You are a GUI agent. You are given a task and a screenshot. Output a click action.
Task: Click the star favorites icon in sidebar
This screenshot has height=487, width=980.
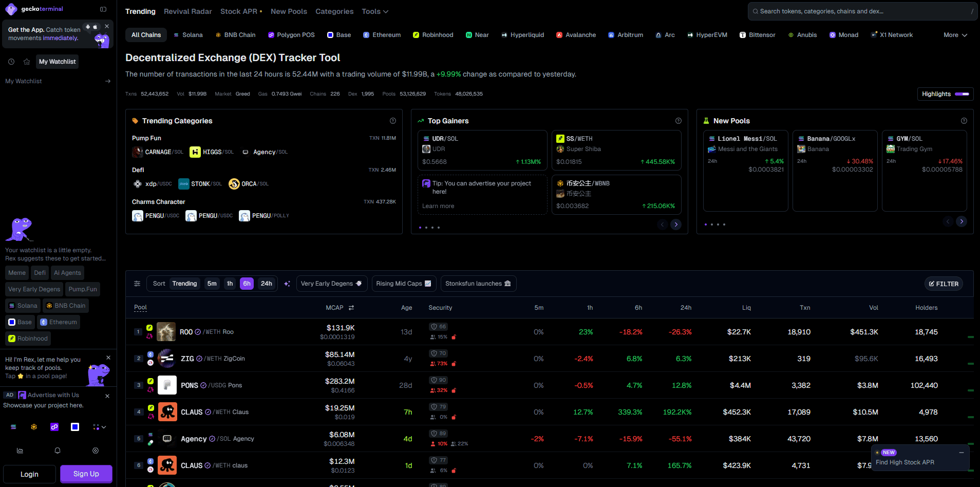click(x=27, y=62)
